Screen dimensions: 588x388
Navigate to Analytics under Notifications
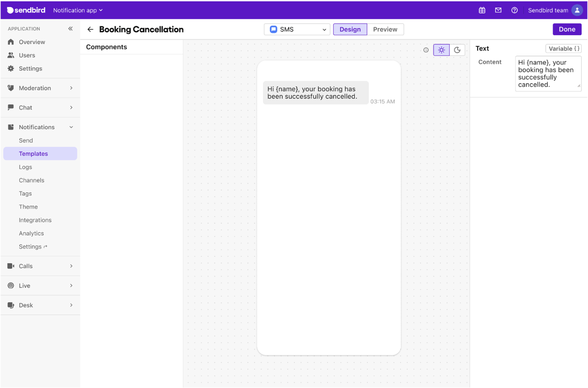30,233
